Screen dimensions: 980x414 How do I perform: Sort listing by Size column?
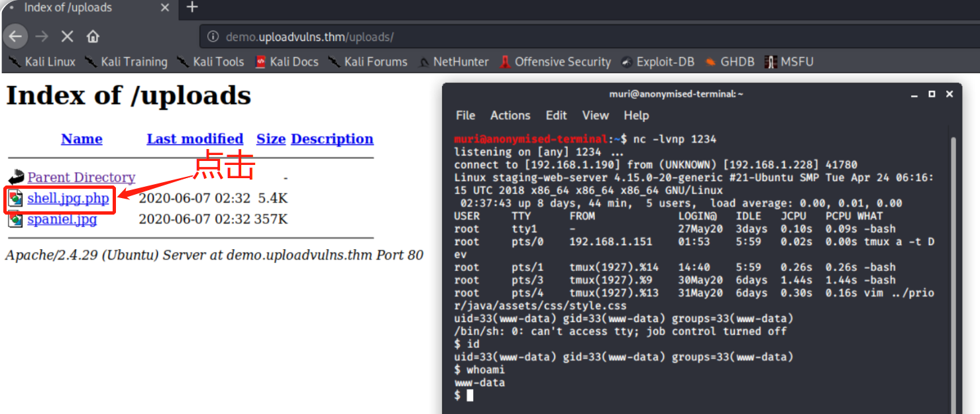click(271, 139)
